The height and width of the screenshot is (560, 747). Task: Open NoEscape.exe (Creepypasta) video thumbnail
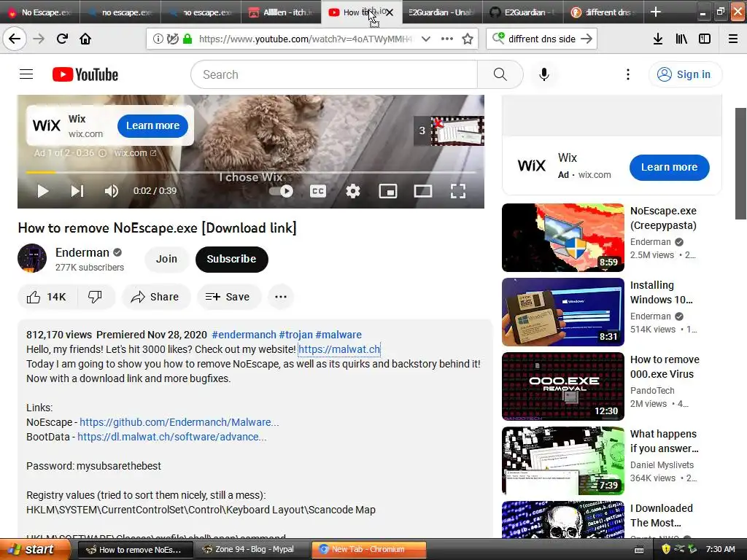pyautogui.click(x=562, y=238)
